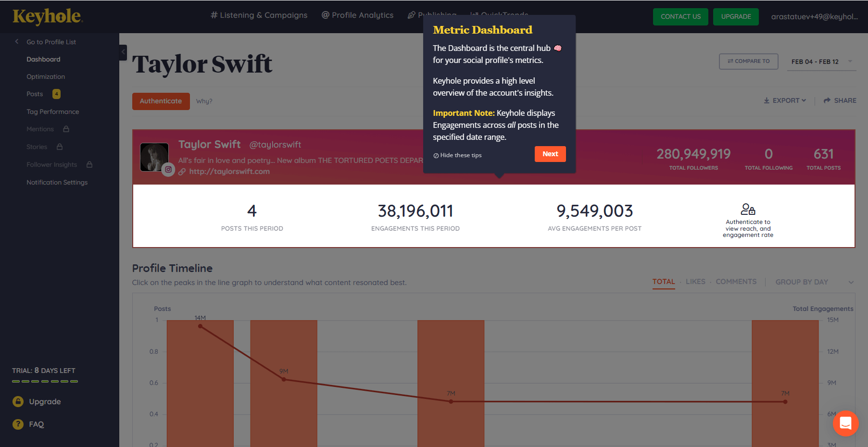The height and width of the screenshot is (447, 868).
Task: Click Taylor Swift profile picture thumbnail
Action: coord(154,157)
